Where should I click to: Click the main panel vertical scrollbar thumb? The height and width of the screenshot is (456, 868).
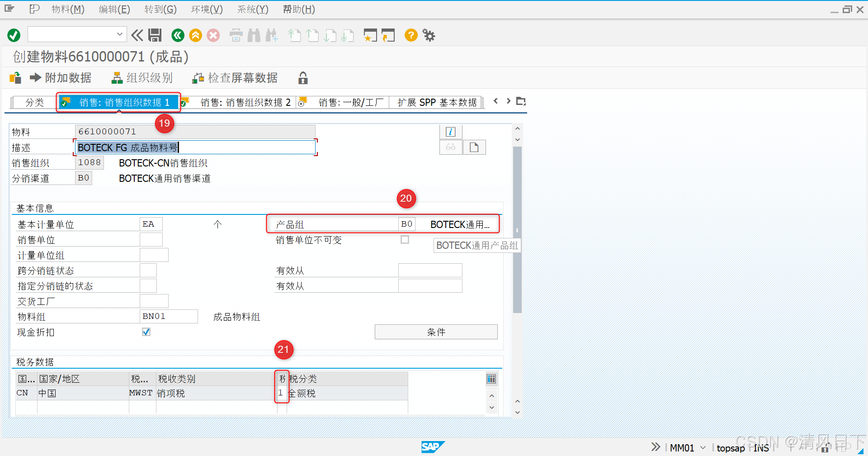click(518, 230)
